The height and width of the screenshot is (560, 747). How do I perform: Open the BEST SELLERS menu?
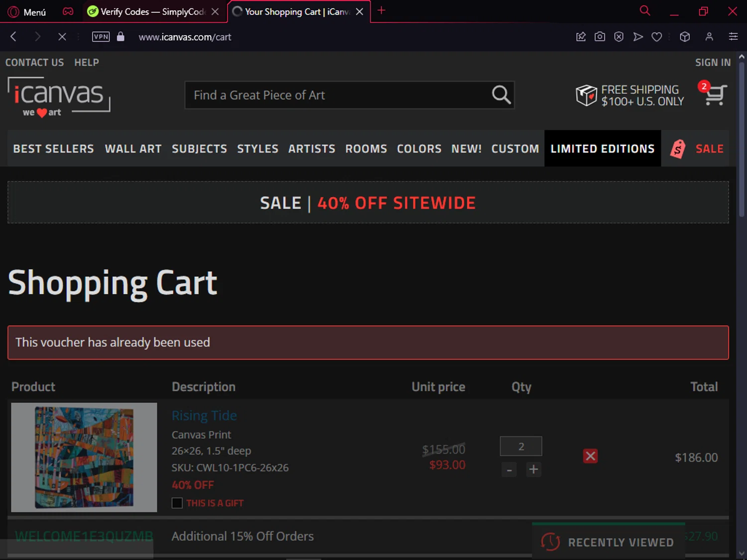[53, 148]
